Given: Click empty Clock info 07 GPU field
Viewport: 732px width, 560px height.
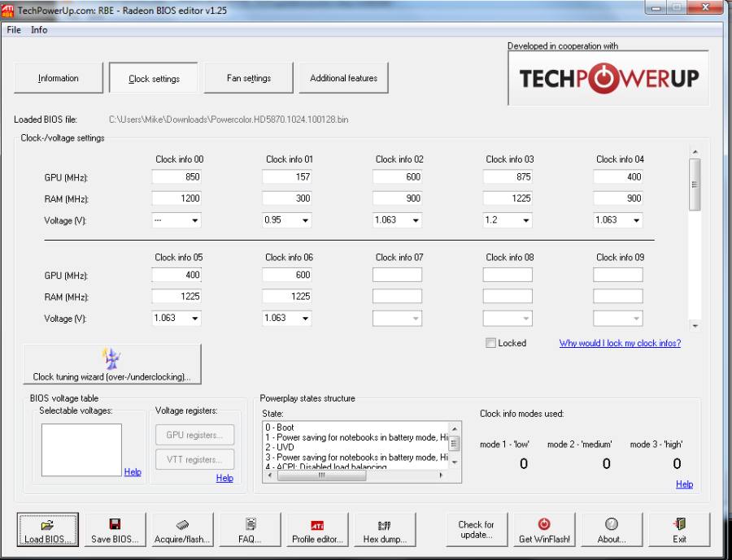Looking at the screenshot, I should click(397, 275).
